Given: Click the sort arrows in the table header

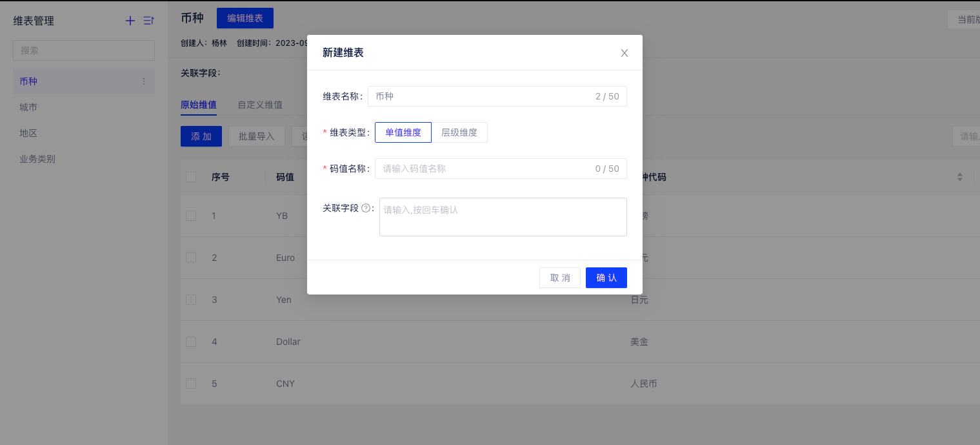Looking at the screenshot, I should 959,177.
